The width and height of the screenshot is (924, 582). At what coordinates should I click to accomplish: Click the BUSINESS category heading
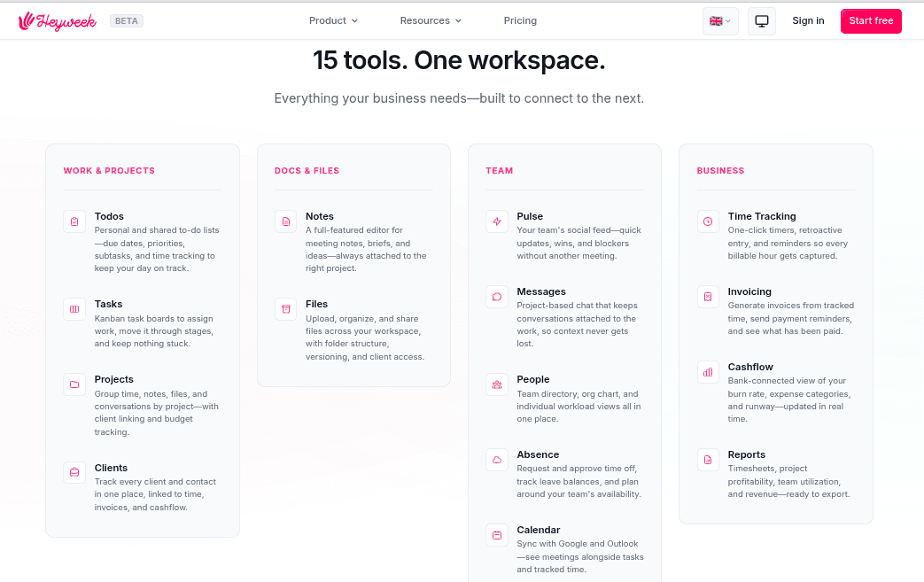pos(721,171)
